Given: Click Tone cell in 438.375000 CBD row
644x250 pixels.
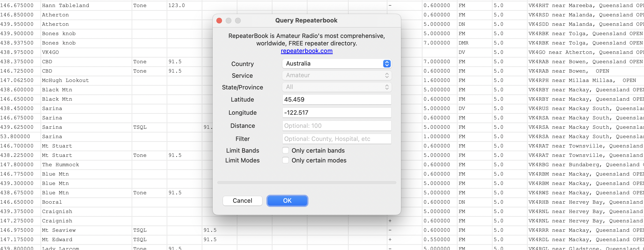Looking at the screenshot, I should (149, 62).
